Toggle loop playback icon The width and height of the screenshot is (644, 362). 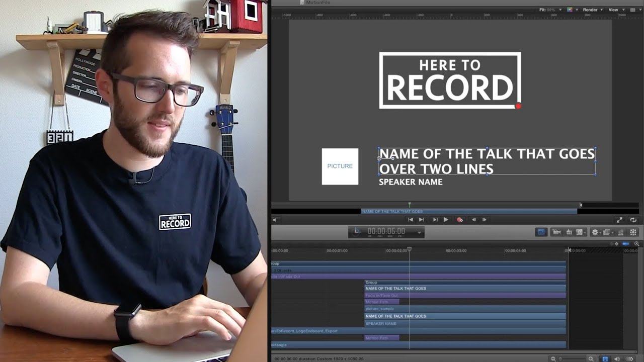tap(633, 220)
